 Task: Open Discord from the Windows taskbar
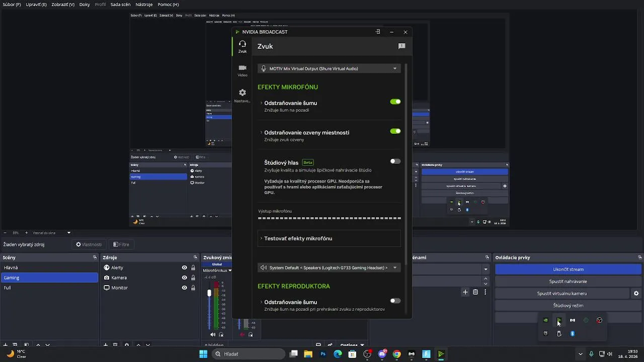(382, 354)
